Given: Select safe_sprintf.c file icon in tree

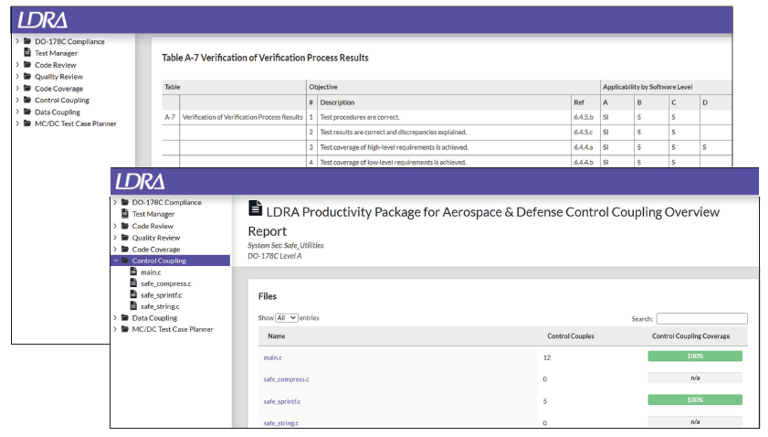Looking at the screenshot, I should (133, 294).
